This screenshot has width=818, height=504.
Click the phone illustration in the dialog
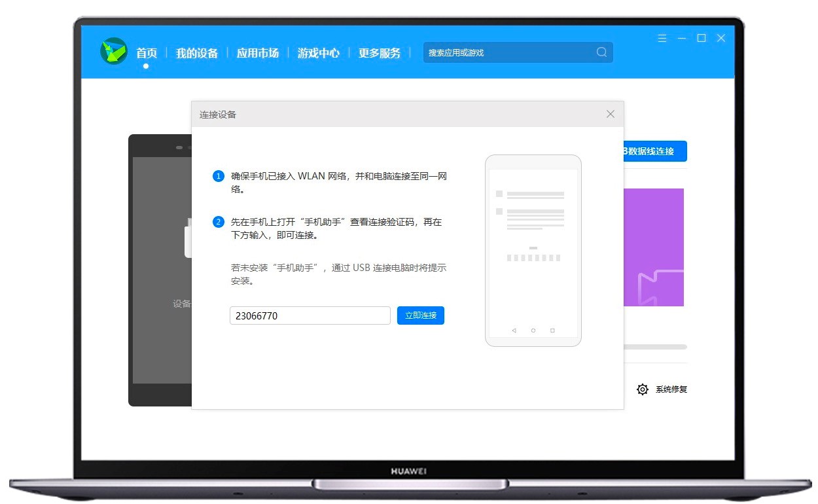click(x=533, y=251)
